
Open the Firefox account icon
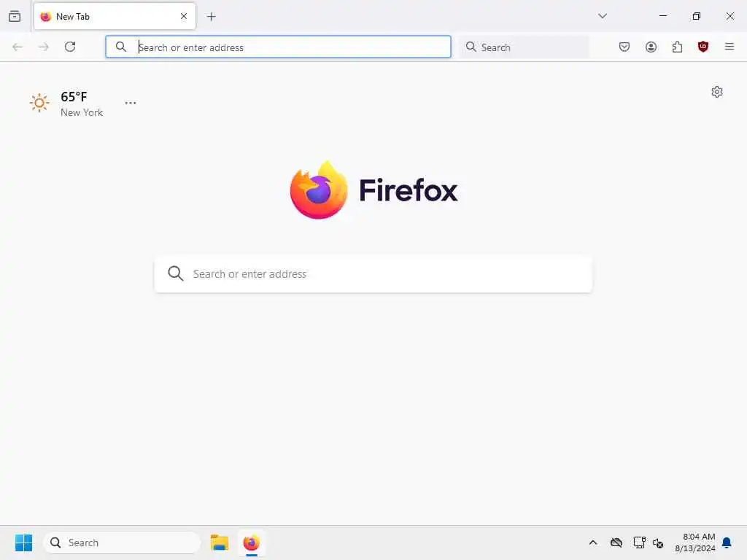click(651, 47)
